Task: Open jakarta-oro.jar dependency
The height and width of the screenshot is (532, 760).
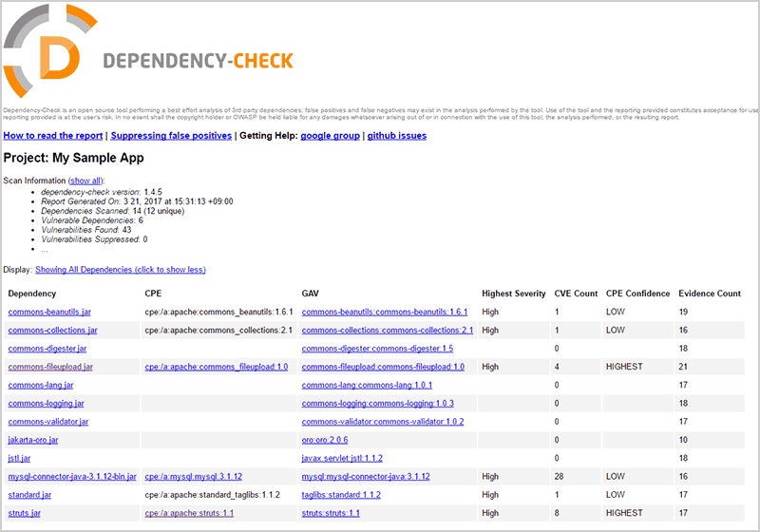Action: click(x=33, y=441)
